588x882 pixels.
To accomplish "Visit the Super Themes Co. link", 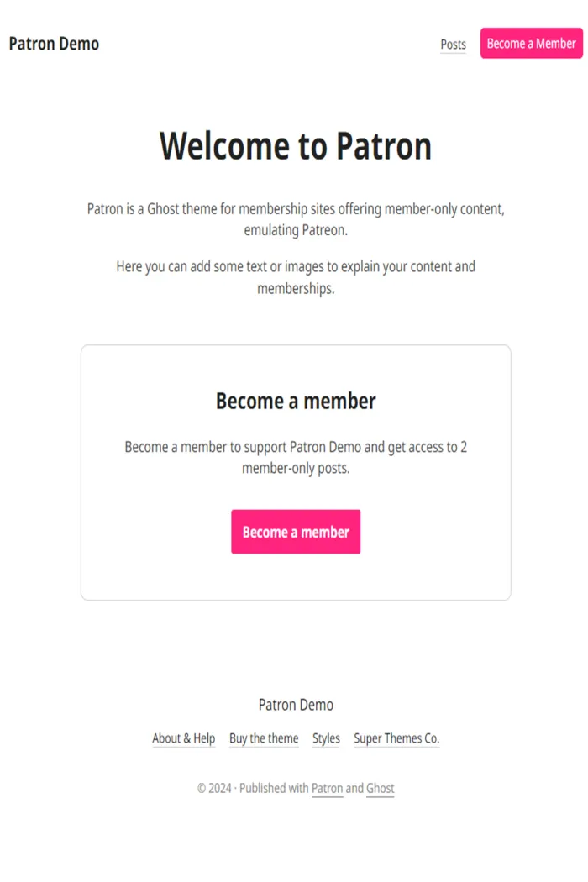I will (x=396, y=738).
